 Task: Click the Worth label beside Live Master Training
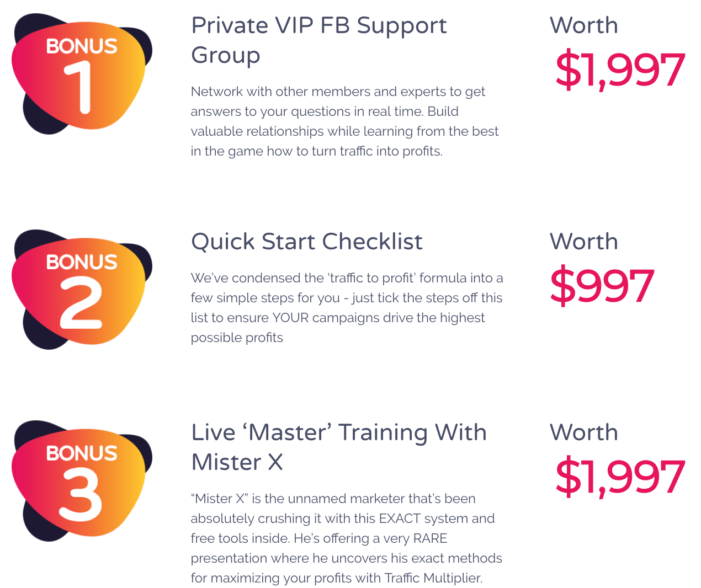pyautogui.click(x=583, y=432)
